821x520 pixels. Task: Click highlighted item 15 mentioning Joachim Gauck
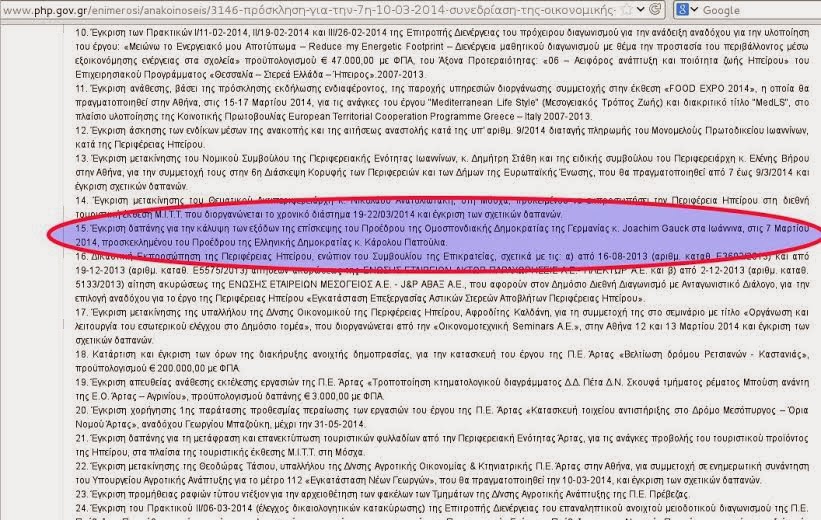click(x=442, y=235)
